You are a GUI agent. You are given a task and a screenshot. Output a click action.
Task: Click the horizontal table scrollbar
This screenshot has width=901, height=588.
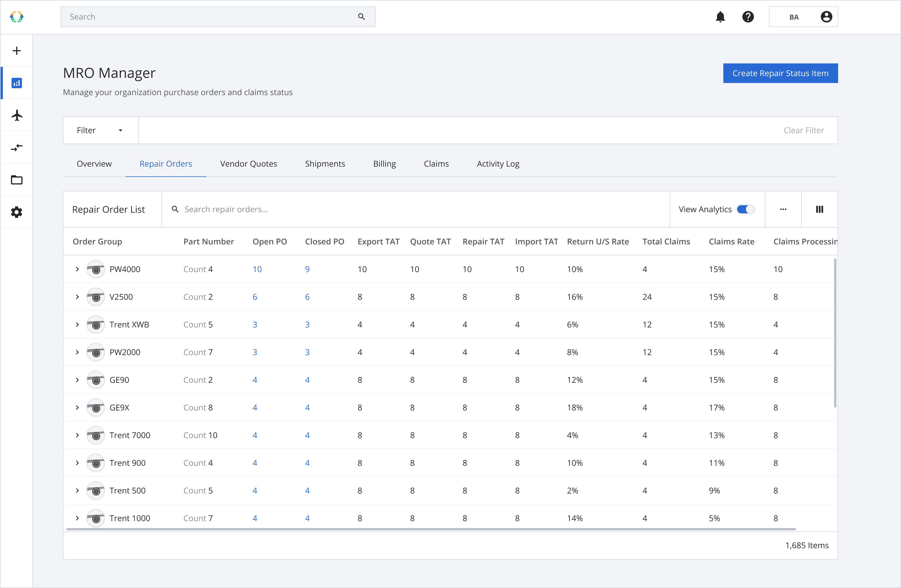tap(431, 529)
